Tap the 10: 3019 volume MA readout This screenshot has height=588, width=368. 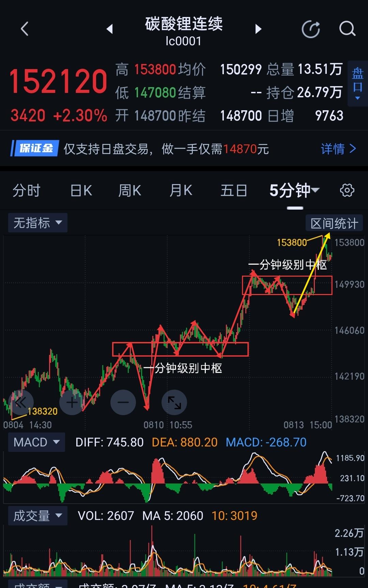click(234, 516)
